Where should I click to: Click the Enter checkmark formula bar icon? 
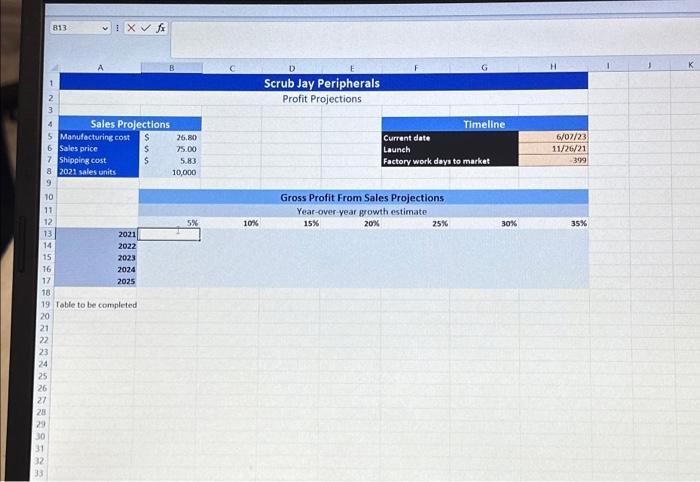click(146, 28)
